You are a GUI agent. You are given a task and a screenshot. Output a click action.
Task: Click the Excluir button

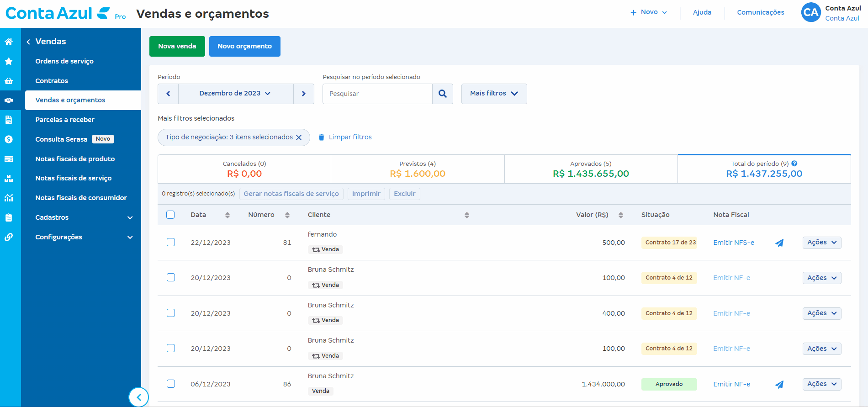tap(405, 194)
